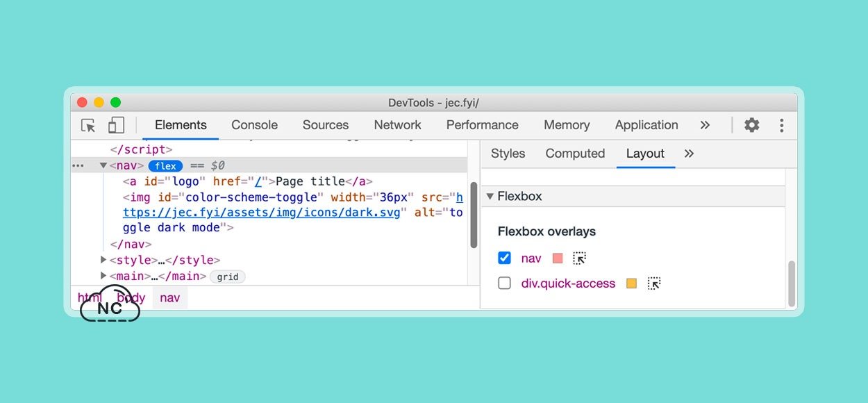The width and height of the screenshot is (868, 403).
Task: Switch to the Computed sidebar tab
Action: [575, 154]
